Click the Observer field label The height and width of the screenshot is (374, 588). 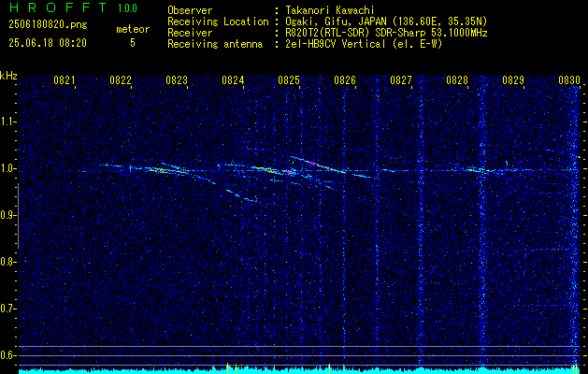coord(190,10)
